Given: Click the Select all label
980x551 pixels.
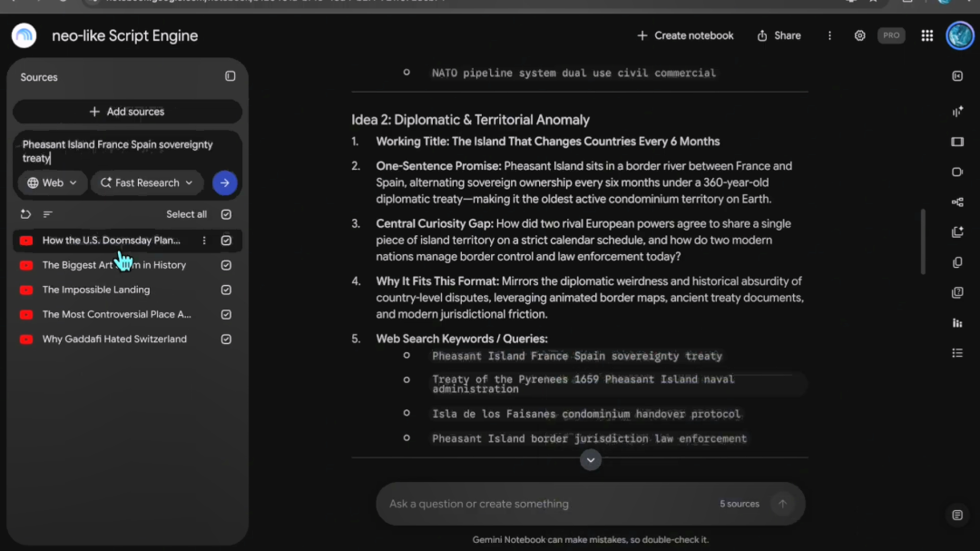Looking at the screenshot, I should point(186,214).
